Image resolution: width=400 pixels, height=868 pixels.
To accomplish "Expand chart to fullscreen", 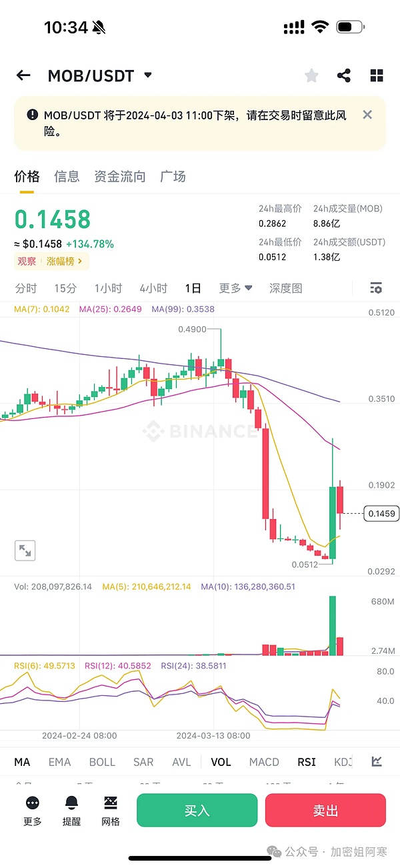I will tap(25, 550).
